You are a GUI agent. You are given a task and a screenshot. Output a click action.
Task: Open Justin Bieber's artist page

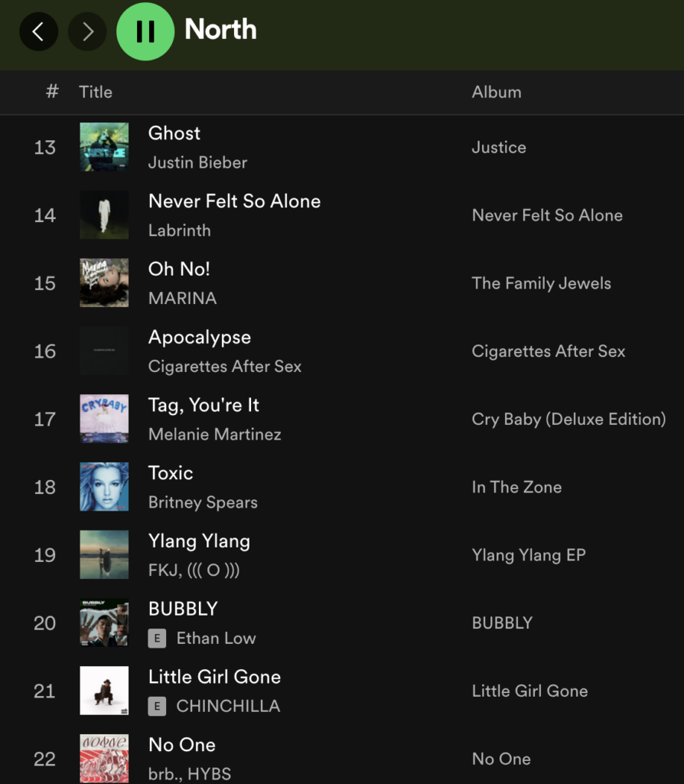197,162
